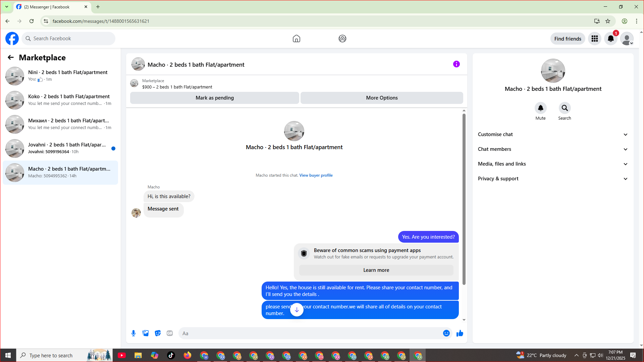The image size is (644, 362).
Task: Open the notifications bell
Action: point(611,39)
